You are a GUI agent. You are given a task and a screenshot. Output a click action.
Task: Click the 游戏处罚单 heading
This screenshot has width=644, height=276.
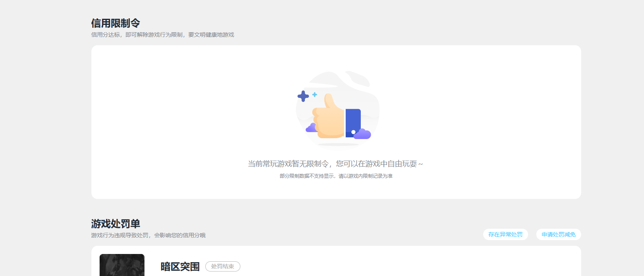pos(115,224)
